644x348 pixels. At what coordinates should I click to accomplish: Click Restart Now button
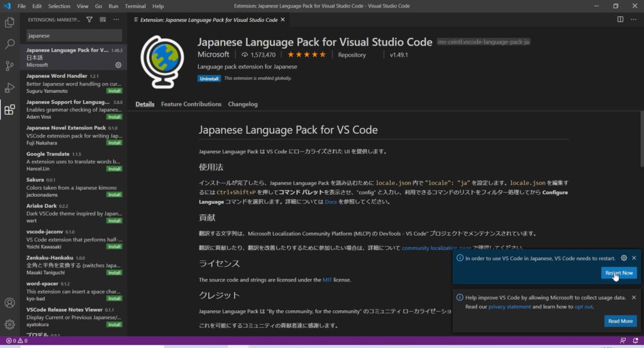pyautogui.click(x=619, y=273)
